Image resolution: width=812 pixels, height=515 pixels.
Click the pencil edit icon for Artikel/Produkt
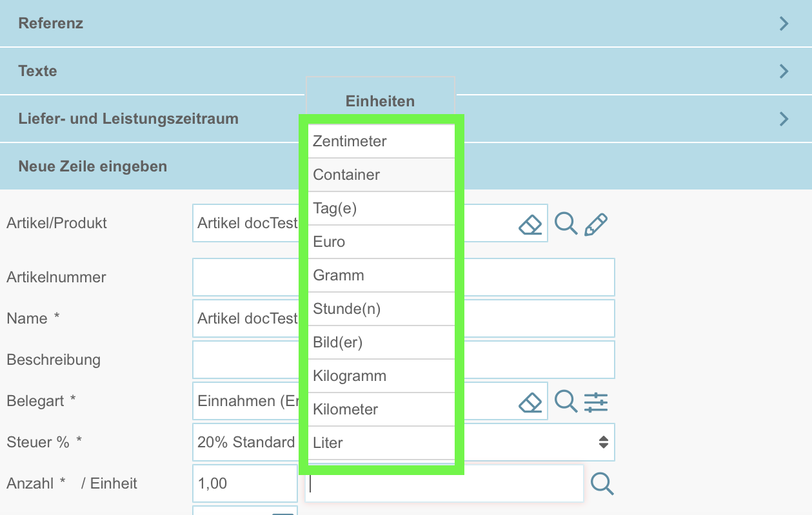[x=596, y=224]
